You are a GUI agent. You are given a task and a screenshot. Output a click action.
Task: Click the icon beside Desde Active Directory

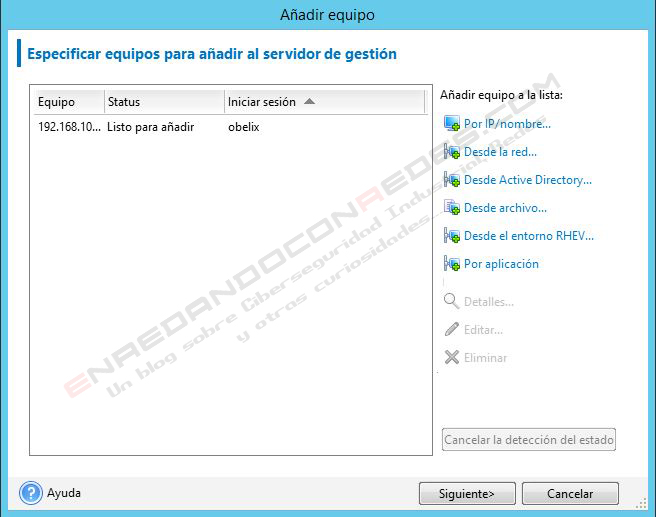(x=451, y=180)
